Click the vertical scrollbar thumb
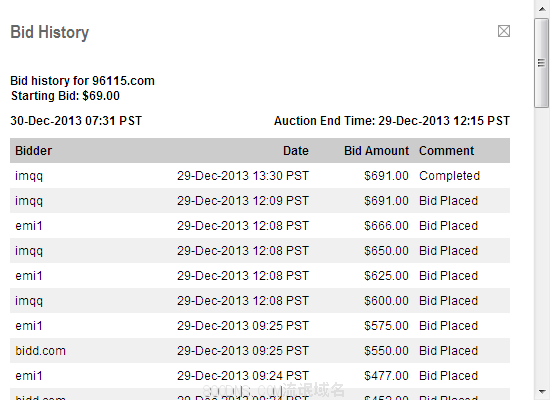550x400 pixels. pos(542,63)
